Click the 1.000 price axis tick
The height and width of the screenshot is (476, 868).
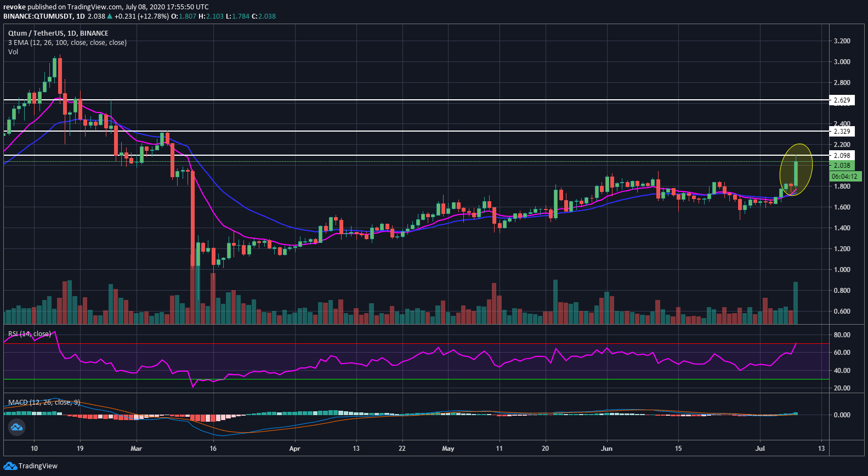[842, 270]
